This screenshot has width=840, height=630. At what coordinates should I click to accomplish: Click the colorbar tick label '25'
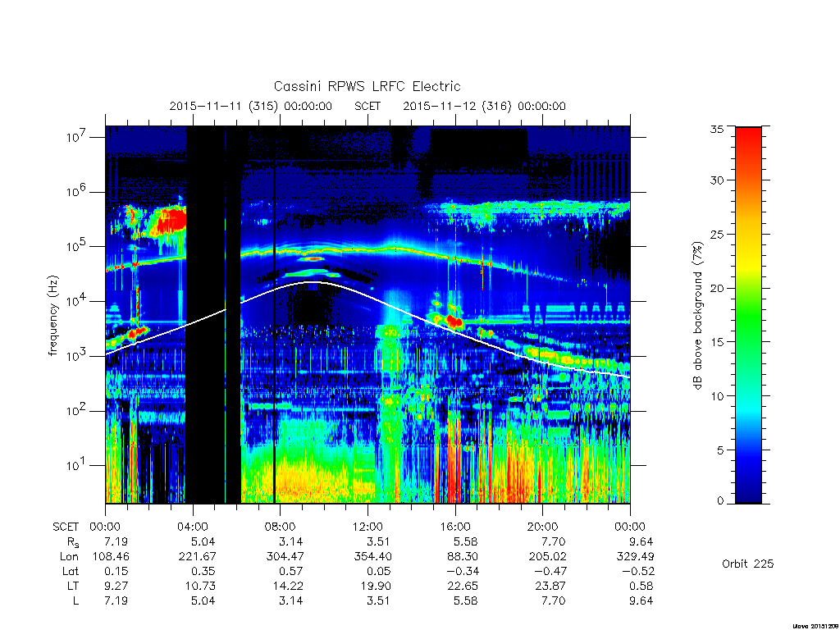click(717, 234)
